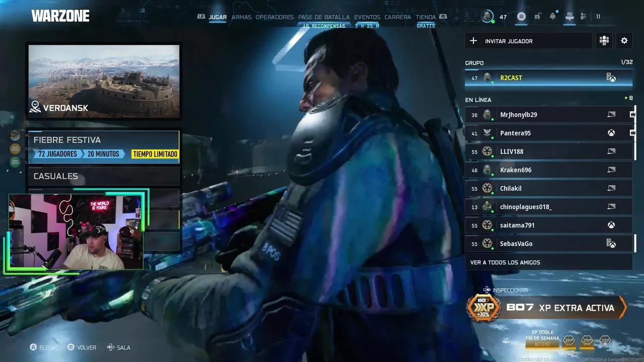644x362 pixels.
Task: Click the RB bumper icon right of Tienda
Action: click(x=443, y=17)
